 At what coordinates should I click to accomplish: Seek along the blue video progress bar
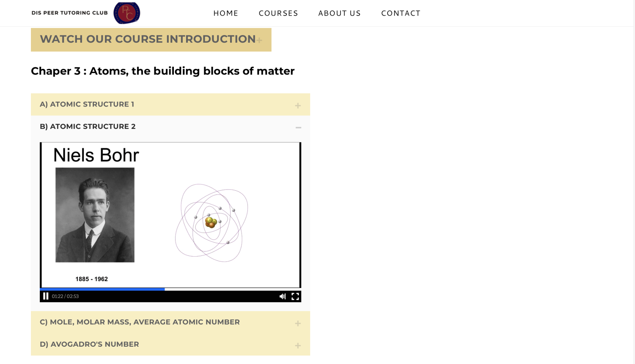pyautogui.click(x=170, y=289)
